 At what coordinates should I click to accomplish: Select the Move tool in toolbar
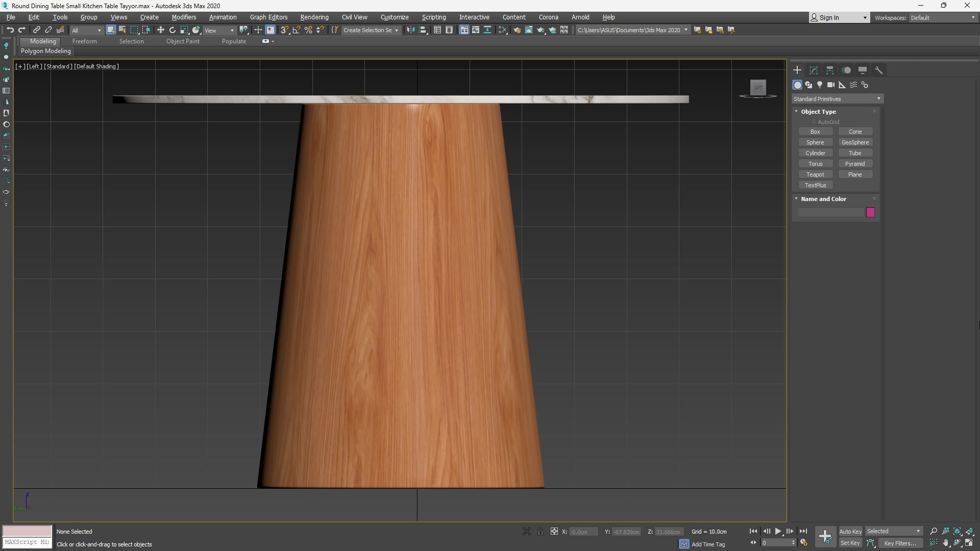(160, 30)
